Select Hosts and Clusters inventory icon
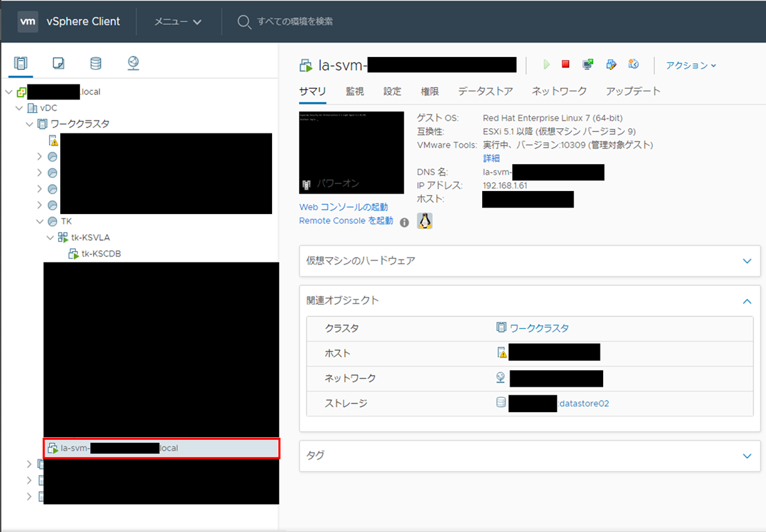 click(x=20, y=63)
